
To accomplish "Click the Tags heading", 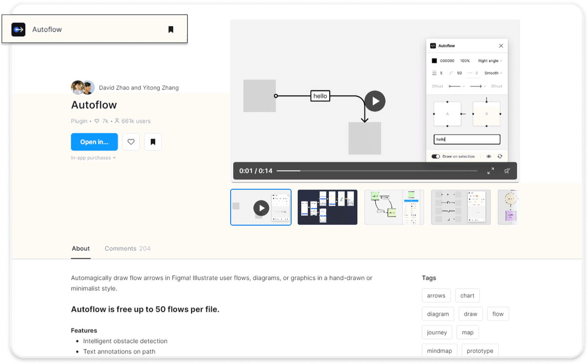I will [429, 278].
